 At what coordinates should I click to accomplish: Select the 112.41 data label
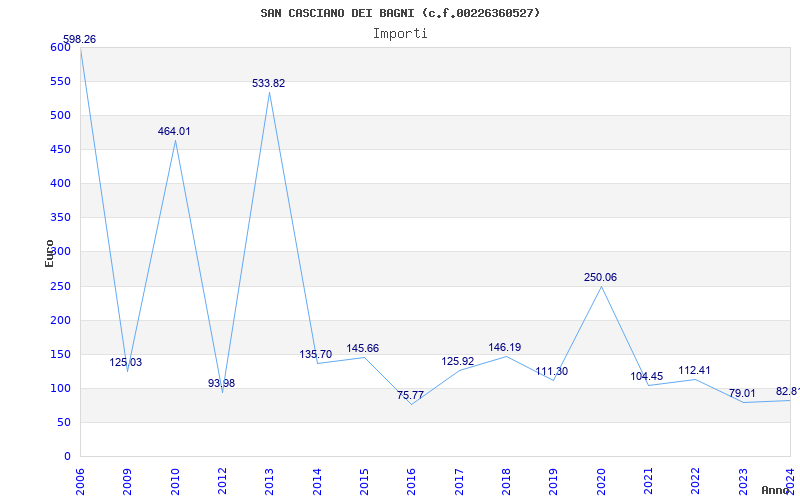point(694,370)
